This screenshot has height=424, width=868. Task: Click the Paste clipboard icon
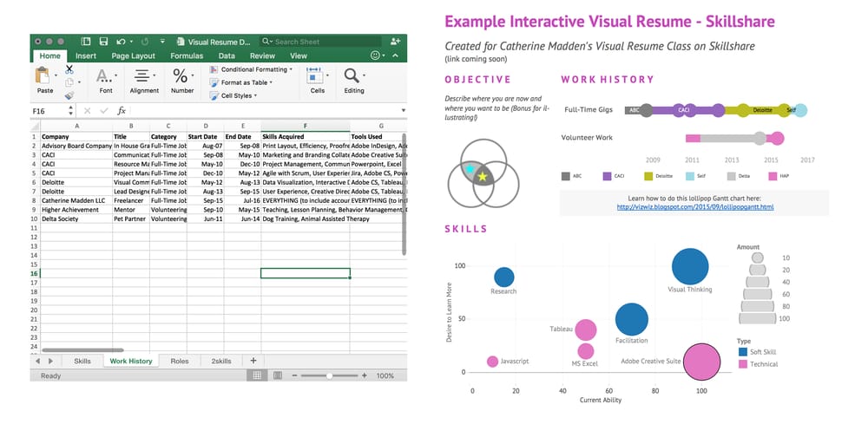click(42, 75)
